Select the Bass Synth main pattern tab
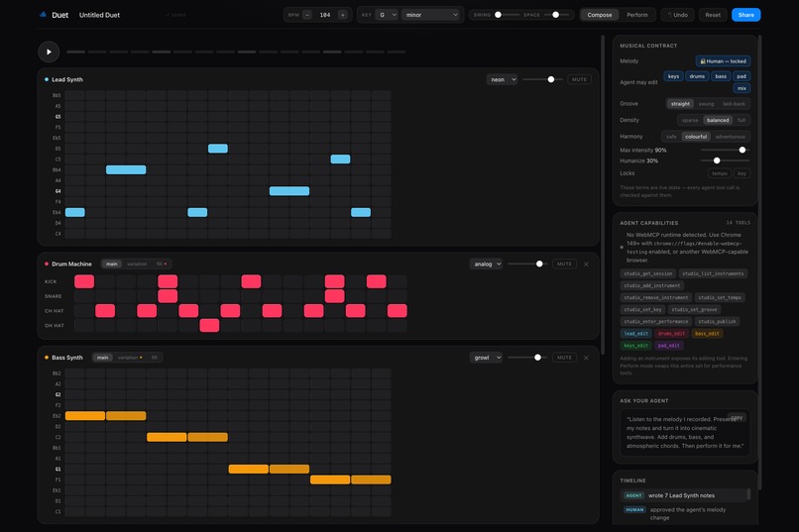 click(x=102, y=358)
